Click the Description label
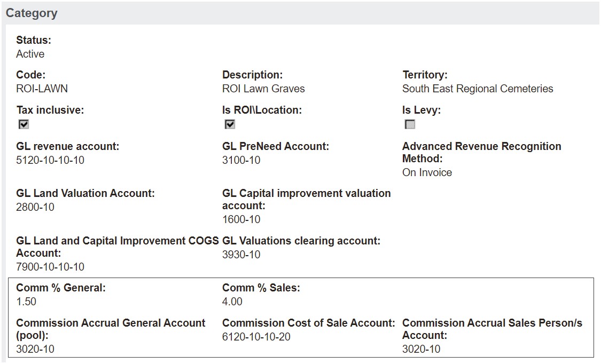The image size is (601, 364). point(253,75)
